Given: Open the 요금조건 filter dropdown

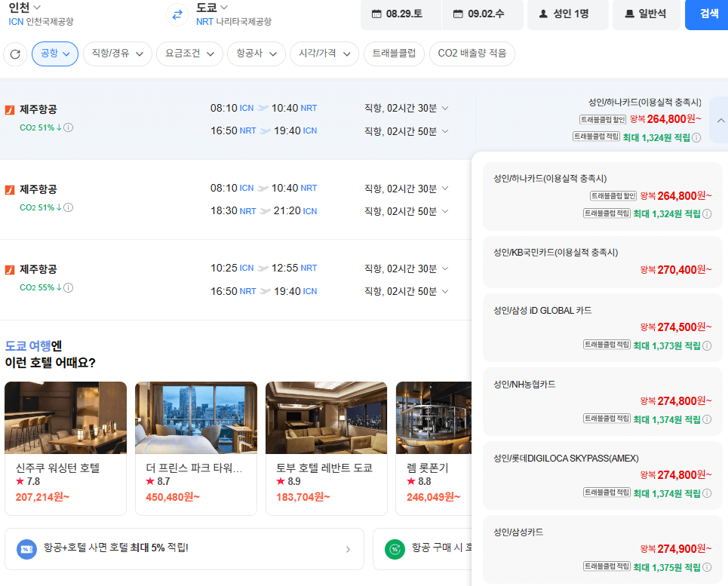Looking at the screenshot, I should coord(189,54).
